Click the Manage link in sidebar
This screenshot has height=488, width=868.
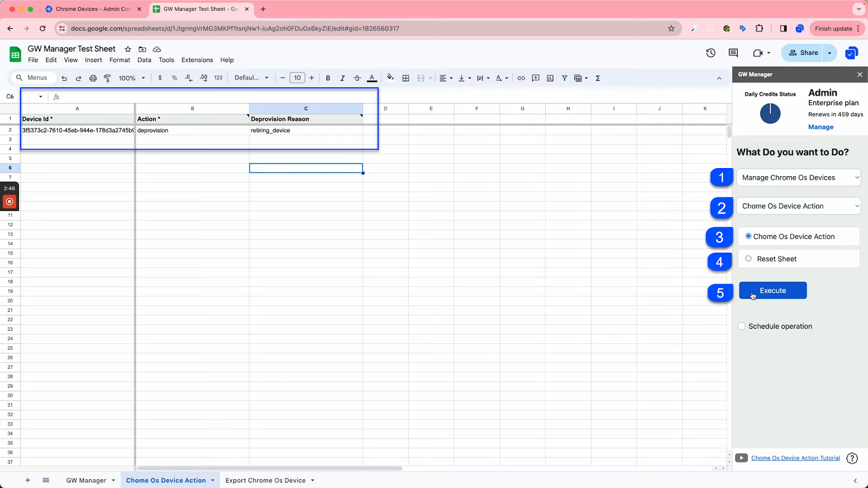point(821,127)
